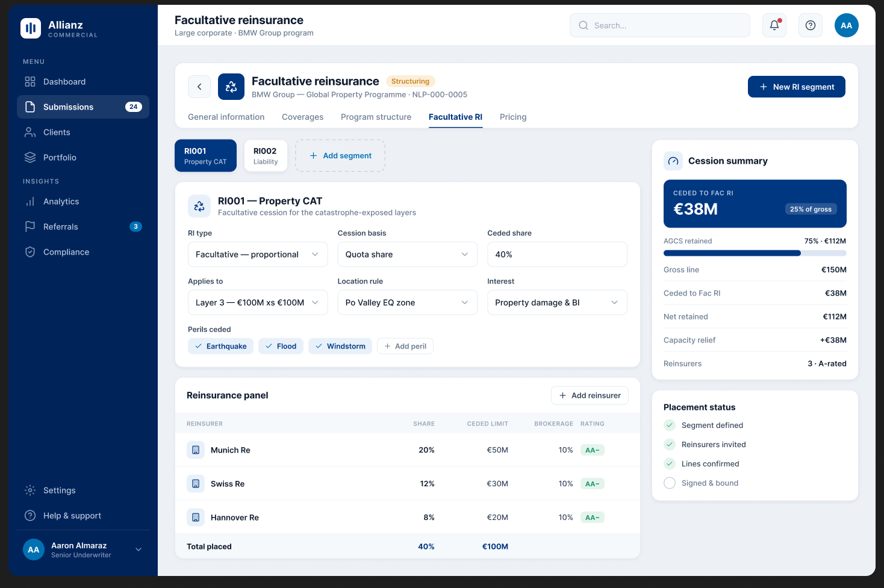The height and width of the screenshot is (588, 884).
Task: Click the Structuring status badge
Action: pos(410,81)
